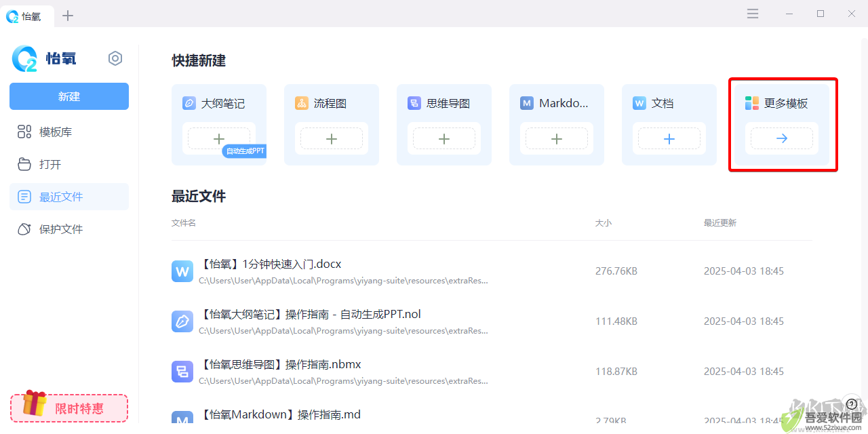The width and height of the screenshot is (868, 434).
Task: Click the 自动生成PPT badge
Action: point(244,151)
